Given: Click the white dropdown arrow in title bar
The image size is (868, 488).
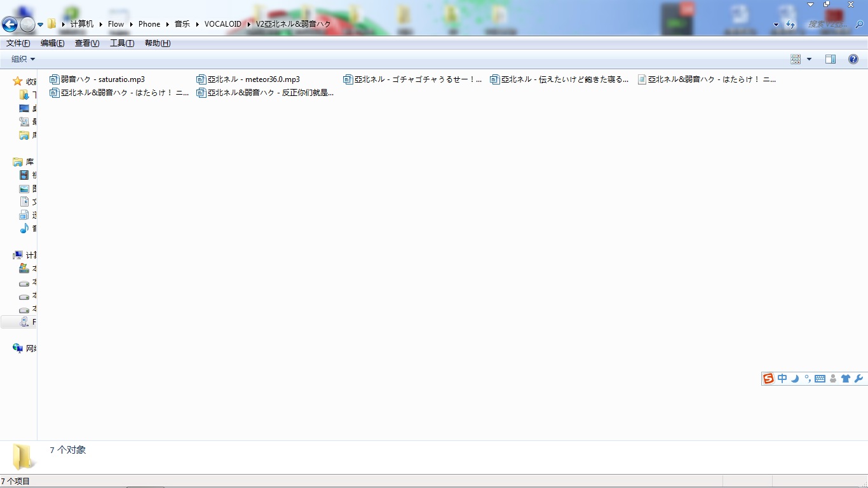Looking at the screenshot, I should [x=810, y=4].
